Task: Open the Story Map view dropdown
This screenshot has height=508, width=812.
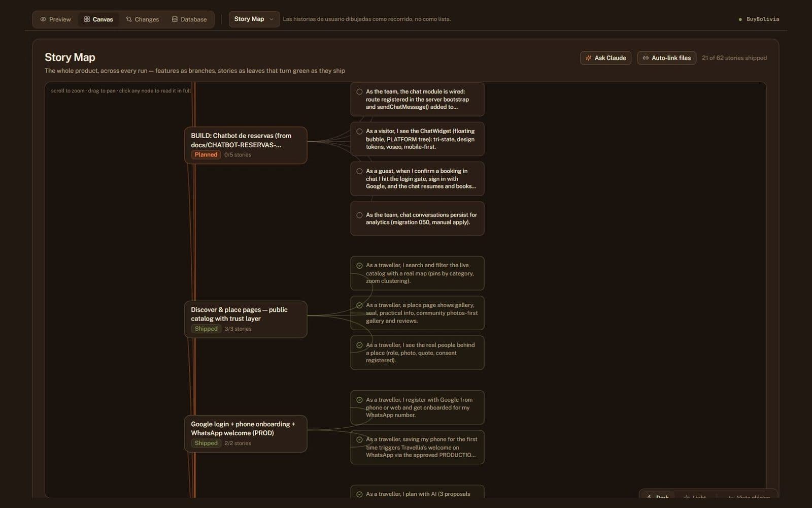Action: tap(254, 19)
